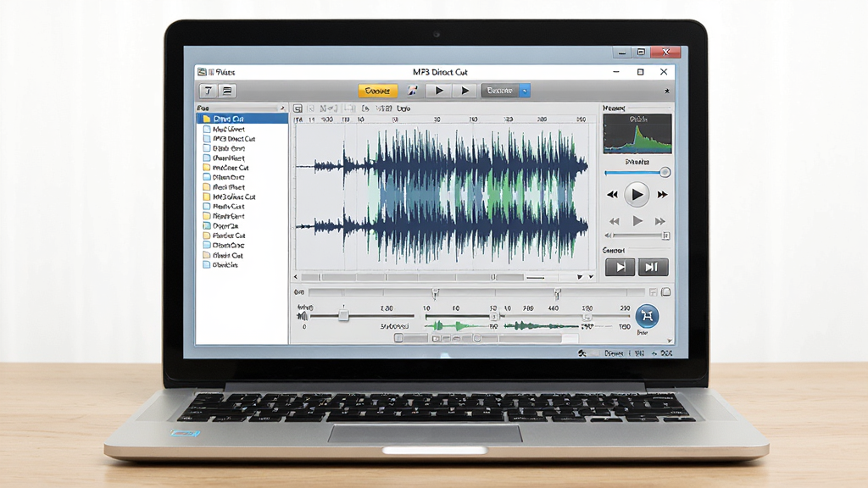The image size is (868, 488).
Task: Click the black rewind icon beside the round play button
Action: [612, 194]
